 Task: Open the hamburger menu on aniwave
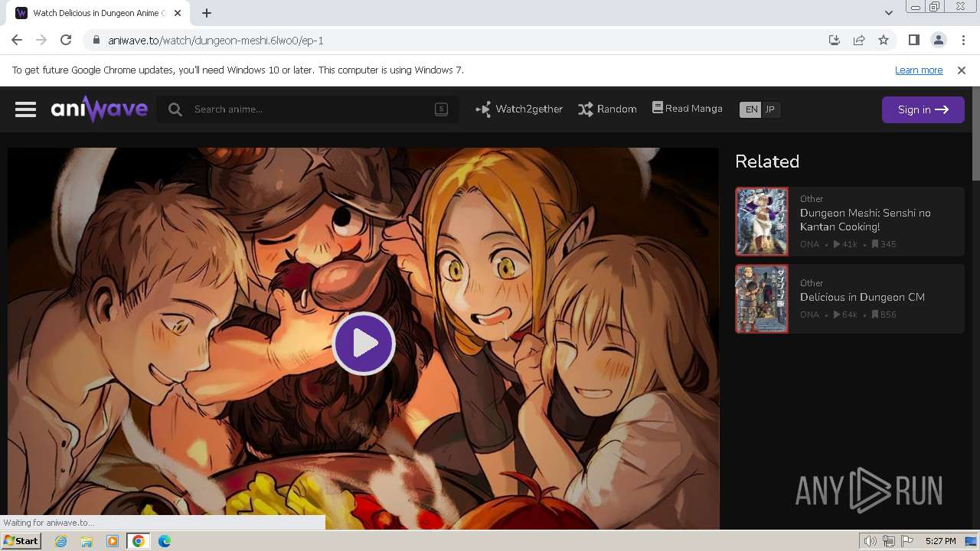tap(25, 109)
